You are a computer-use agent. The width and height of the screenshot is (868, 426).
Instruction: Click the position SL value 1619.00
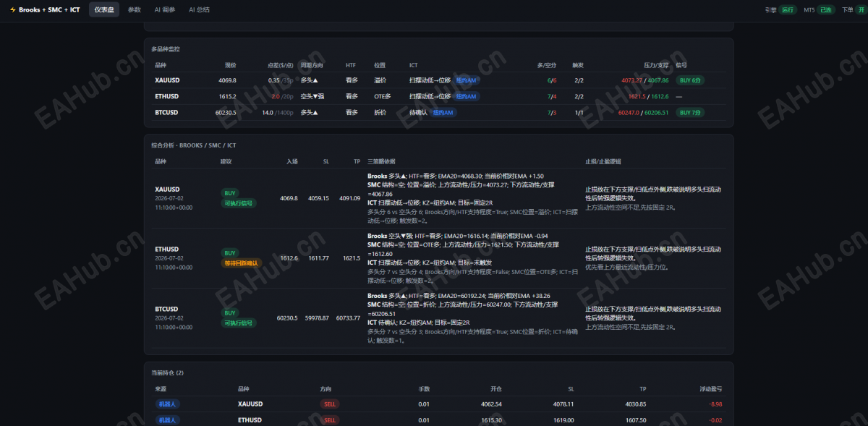[564, 420]
